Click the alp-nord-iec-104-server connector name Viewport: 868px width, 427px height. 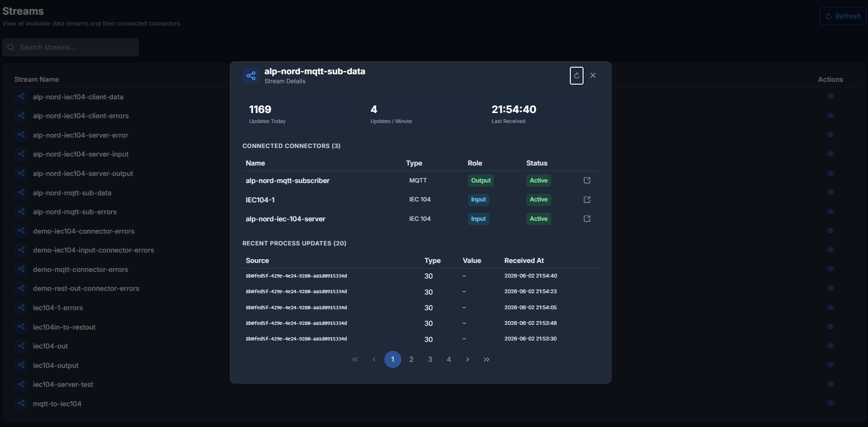pyautogui.click(x=285, y=219)
